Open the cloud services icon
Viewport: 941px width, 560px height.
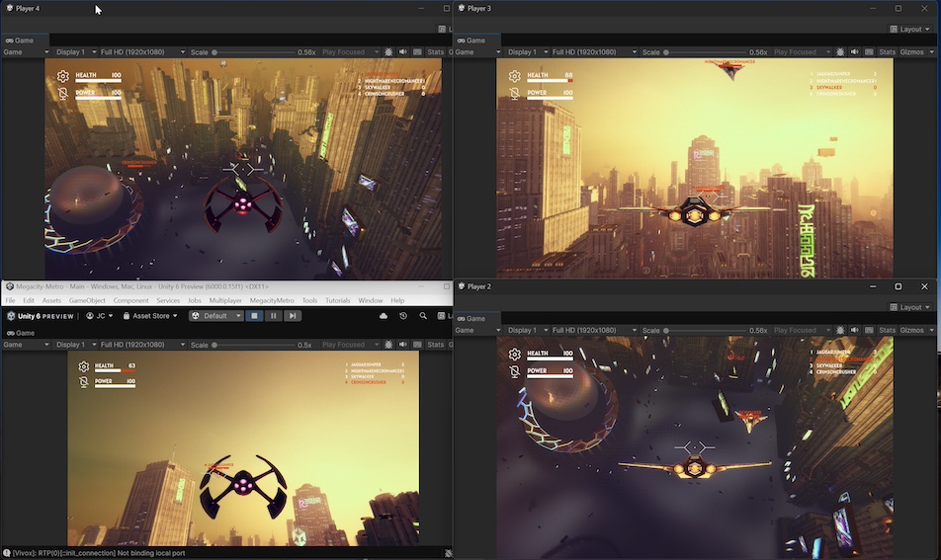384,316
